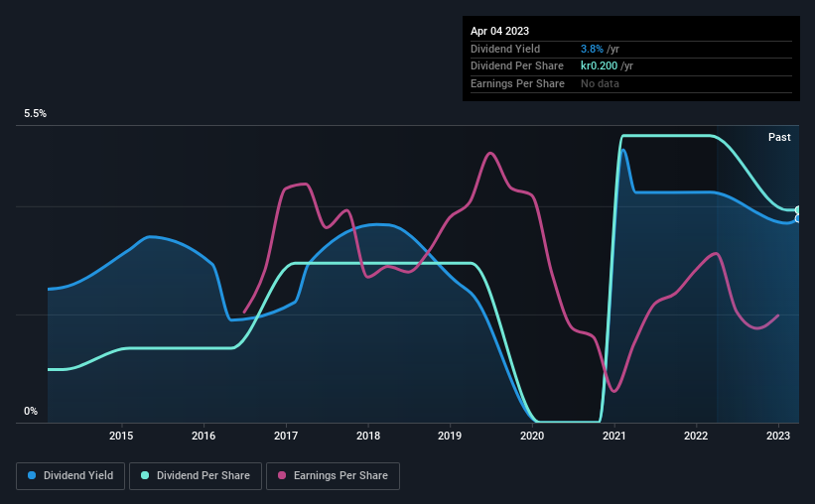815x504 pixels.
Task: Click the Apr 04 2023 tooltip date header
Action: click(499, 31)
